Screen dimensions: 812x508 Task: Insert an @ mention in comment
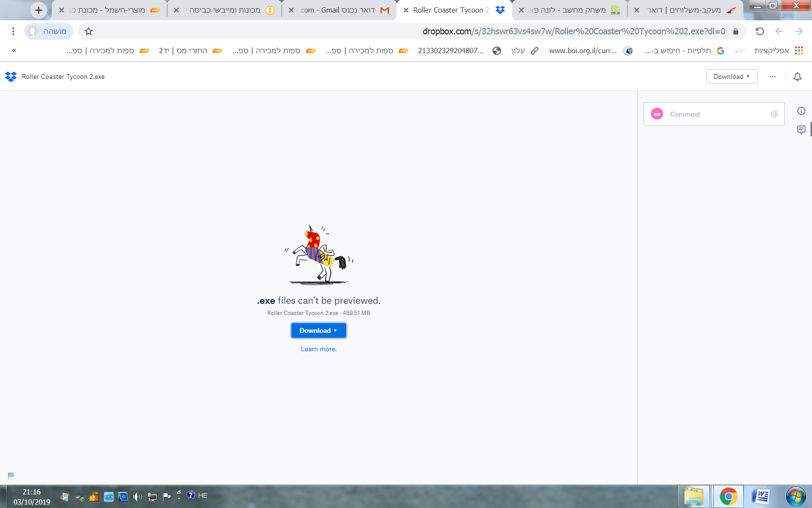(x=774, y=114)
